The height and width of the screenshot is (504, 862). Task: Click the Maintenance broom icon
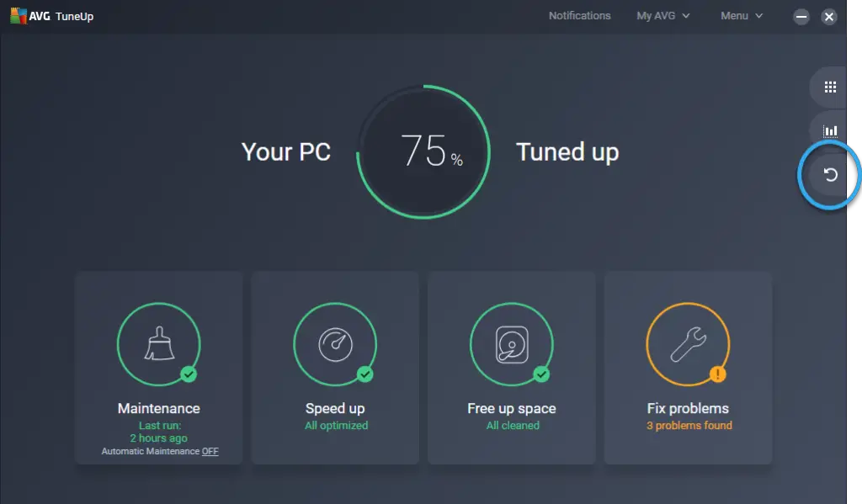[159, 344]
